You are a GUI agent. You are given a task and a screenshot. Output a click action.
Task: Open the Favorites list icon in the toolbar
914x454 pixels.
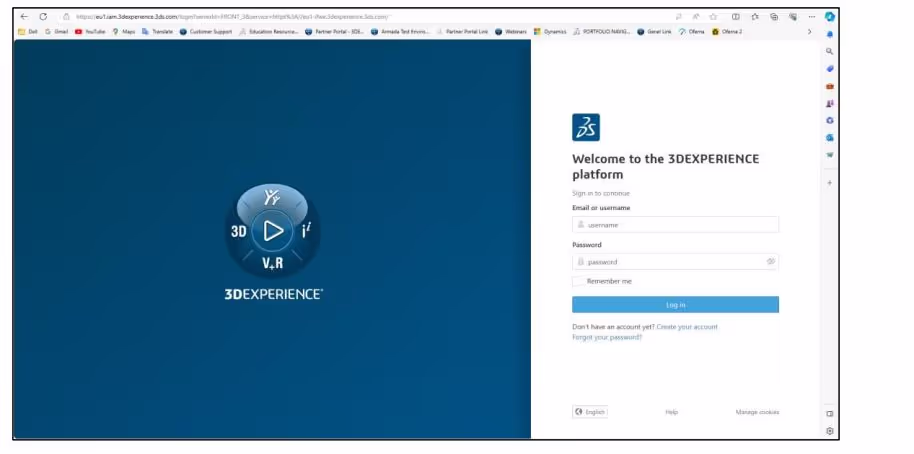[x=755, y=17]
